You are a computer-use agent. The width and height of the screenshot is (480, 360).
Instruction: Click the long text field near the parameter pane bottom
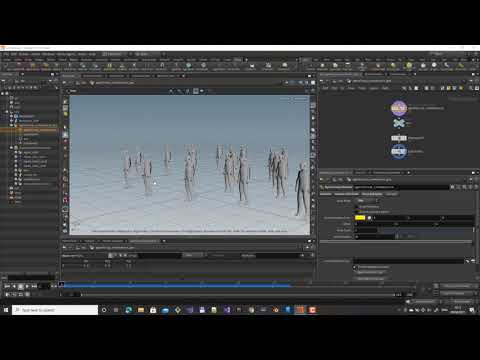pos(409,261)
